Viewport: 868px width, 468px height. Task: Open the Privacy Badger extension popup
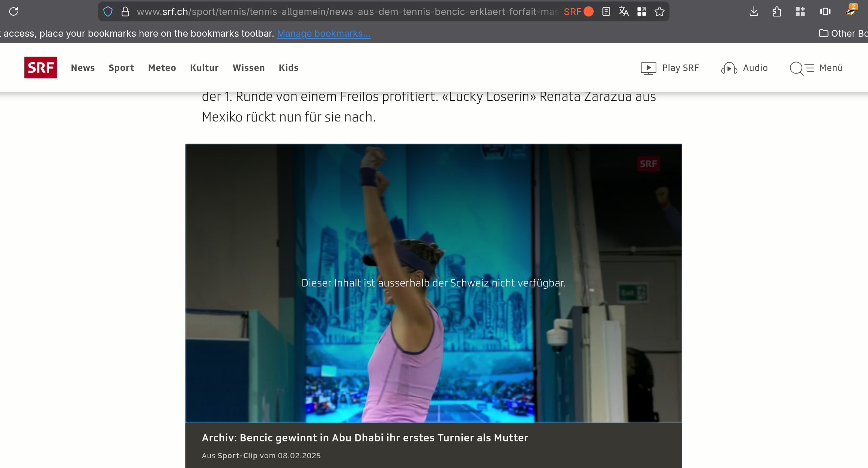(x=850, y=11)
